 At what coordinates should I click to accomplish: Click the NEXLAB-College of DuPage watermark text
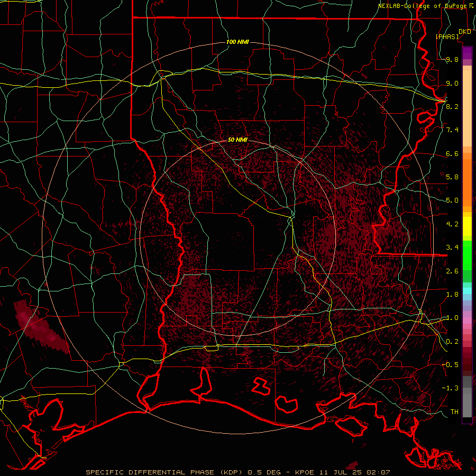coord(422,6)
